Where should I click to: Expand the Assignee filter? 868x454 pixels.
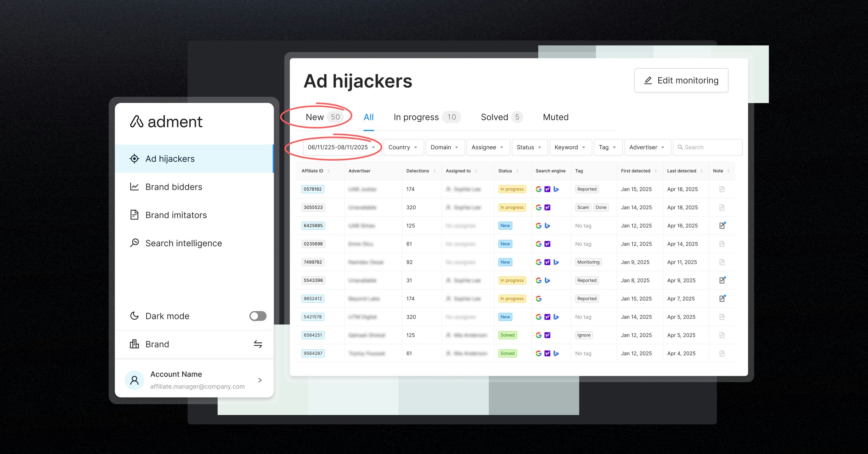pyautogui.click(x=488, y=147)
